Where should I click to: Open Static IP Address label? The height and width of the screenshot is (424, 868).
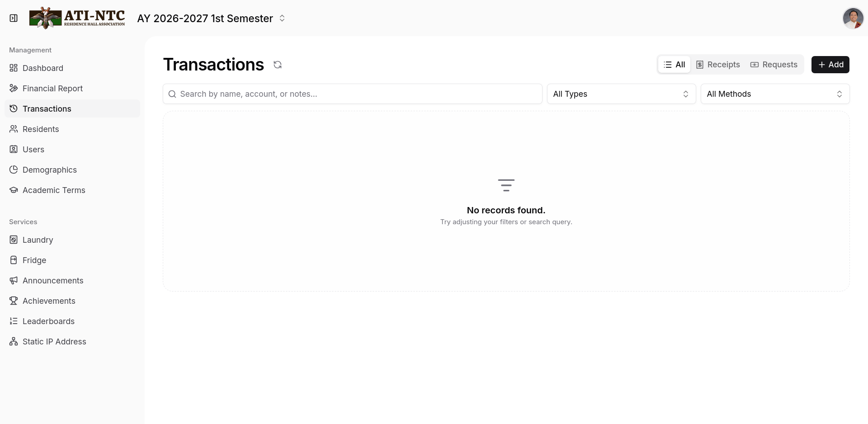54,342
